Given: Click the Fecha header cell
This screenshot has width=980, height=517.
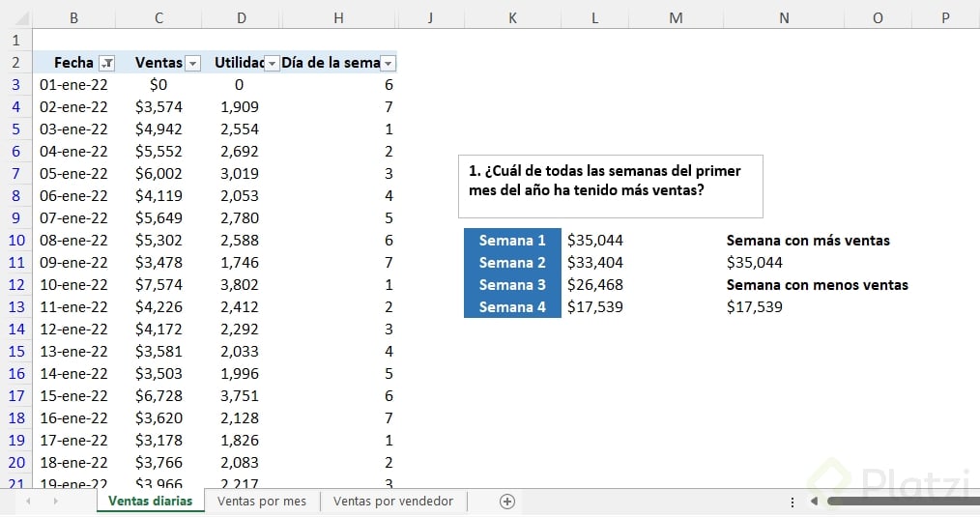Looking at the screenshot, I should pyautogui.click(x=73, y=63).
